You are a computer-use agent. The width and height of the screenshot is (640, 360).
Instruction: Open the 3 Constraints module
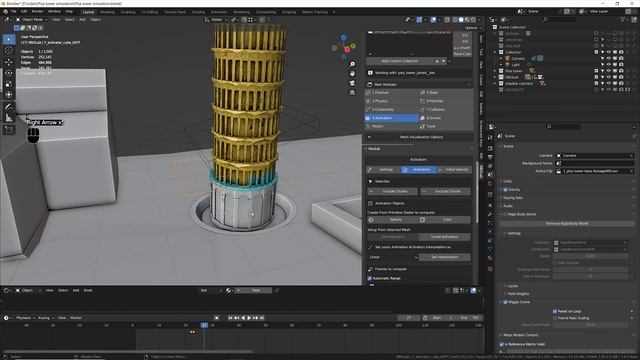click(x=391, y=109)
